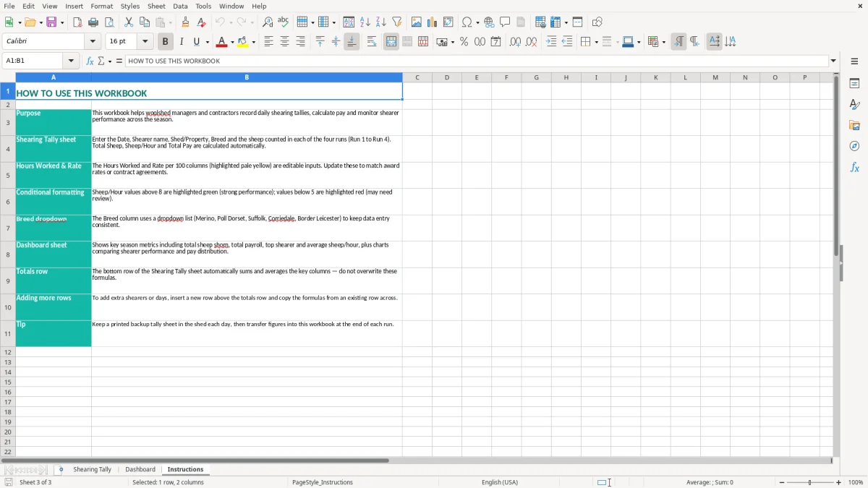The image size is (868, 488).
Task: Toggle Left-to-Right text direction
Action: pos(678,42)
